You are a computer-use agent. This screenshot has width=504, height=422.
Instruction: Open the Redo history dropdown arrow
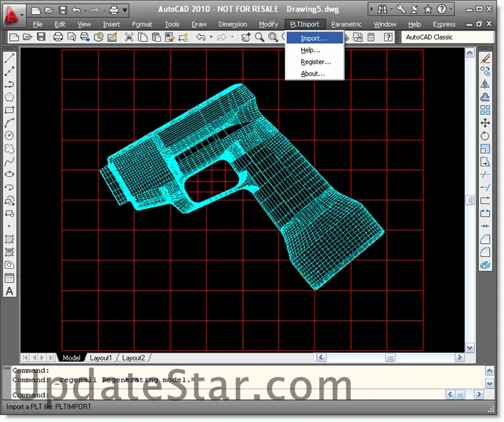[x=232, y=37]
